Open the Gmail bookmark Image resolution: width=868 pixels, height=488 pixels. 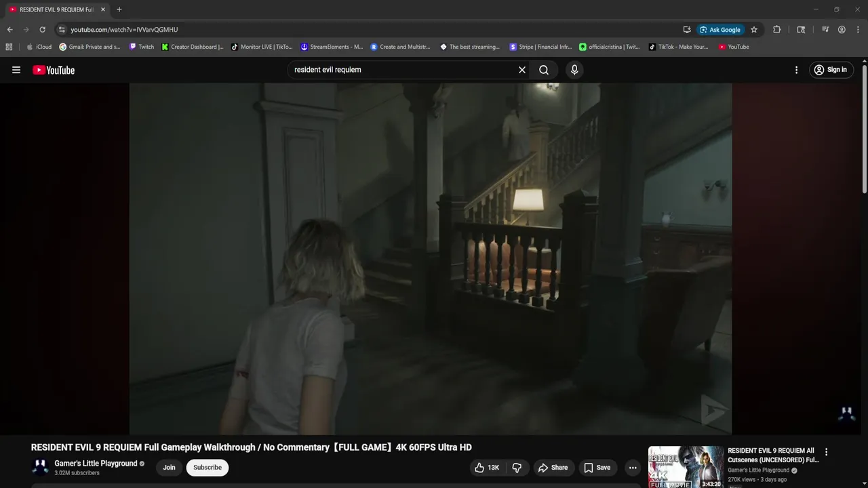point(90,47)
